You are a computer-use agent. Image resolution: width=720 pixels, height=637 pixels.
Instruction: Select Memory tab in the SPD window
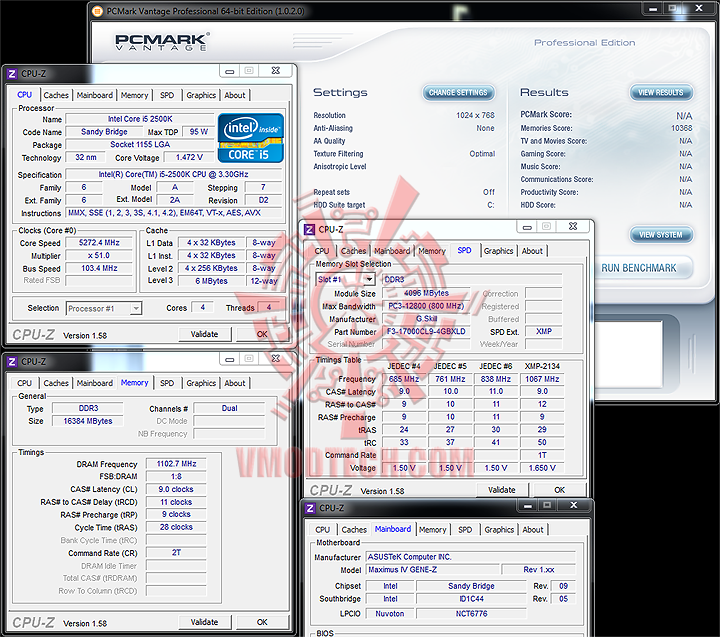[432, 251]
